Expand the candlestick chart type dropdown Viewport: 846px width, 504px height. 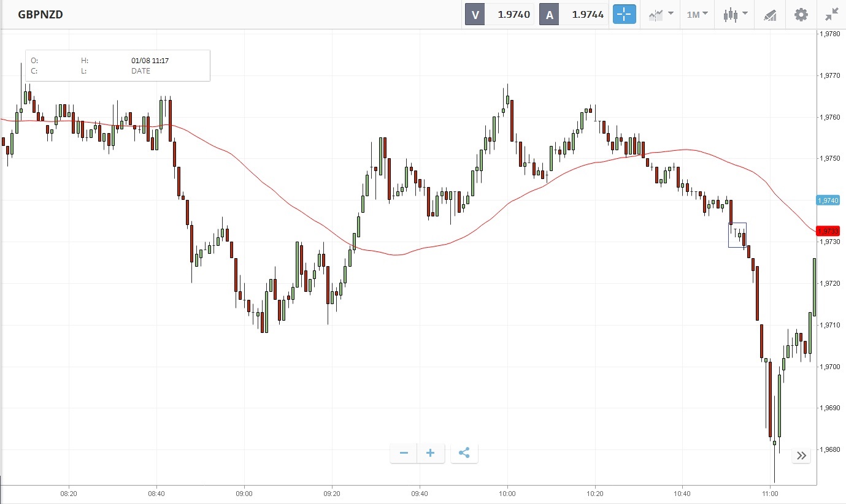[735, 15]
